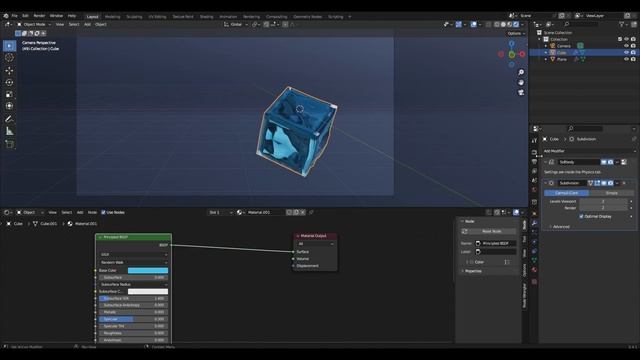The height and width of the screenshot is (360, 640).
Task: Open the Tool properties tab
Action: click(x=534, y=140)
